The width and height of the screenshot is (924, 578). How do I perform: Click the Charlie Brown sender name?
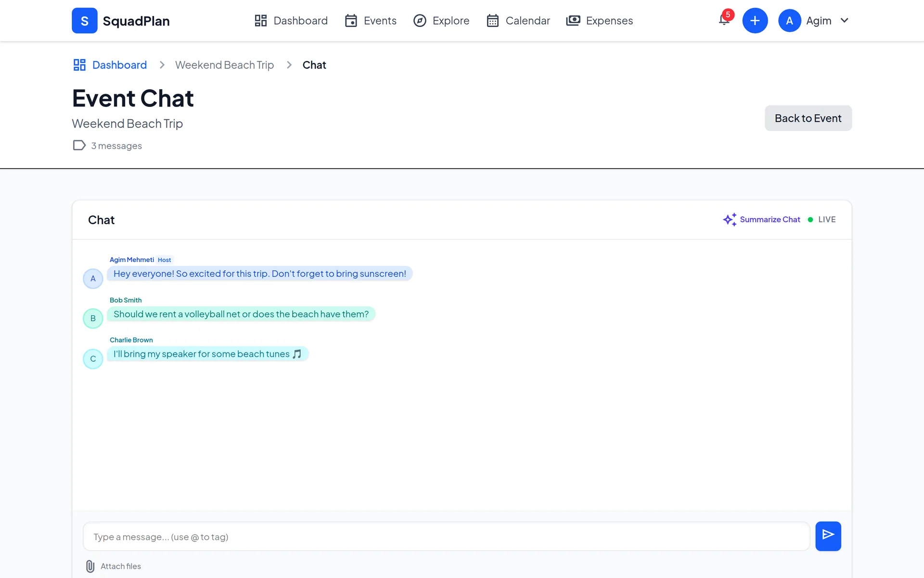(131, 340)
